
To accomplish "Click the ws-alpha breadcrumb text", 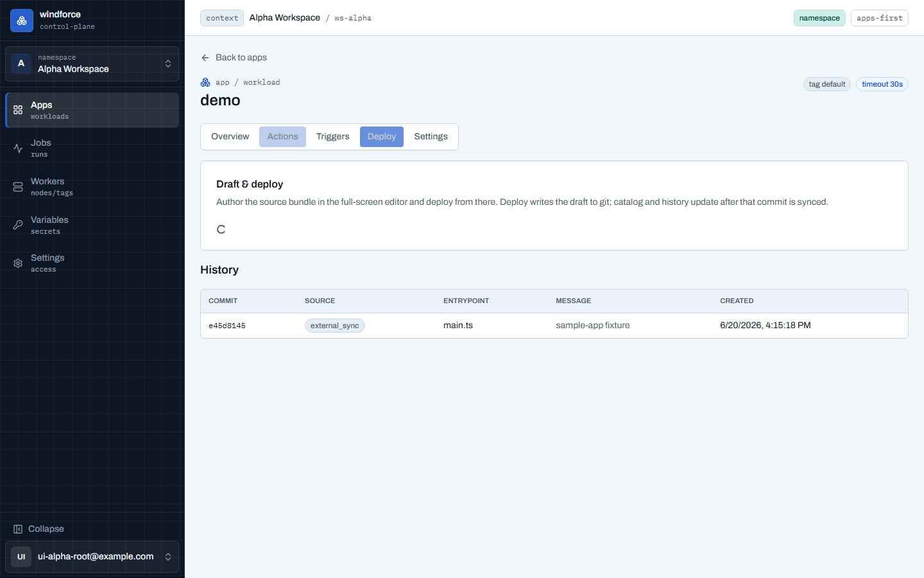I will click(x=353, y=19).
